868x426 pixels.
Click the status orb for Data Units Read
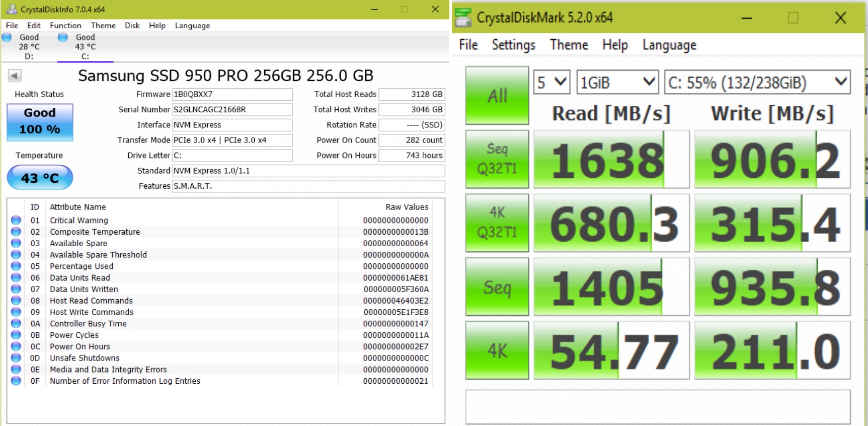point(16,277)
